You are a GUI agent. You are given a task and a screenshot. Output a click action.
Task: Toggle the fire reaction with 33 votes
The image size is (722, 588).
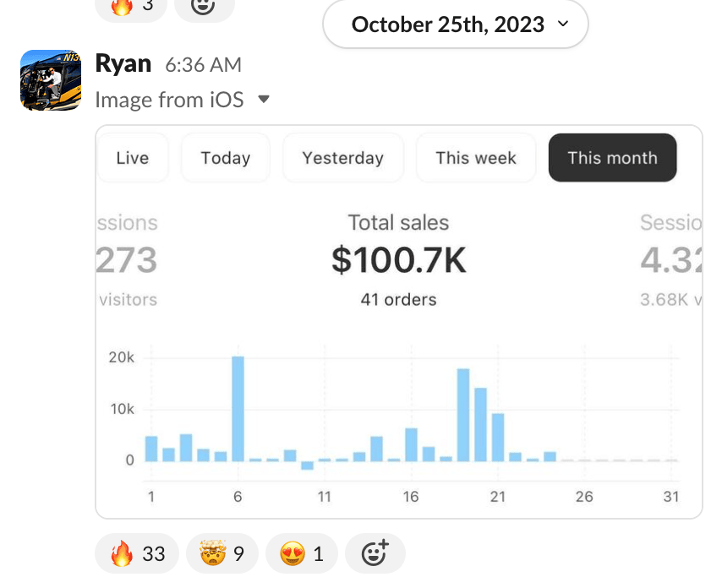pos(137,554)
